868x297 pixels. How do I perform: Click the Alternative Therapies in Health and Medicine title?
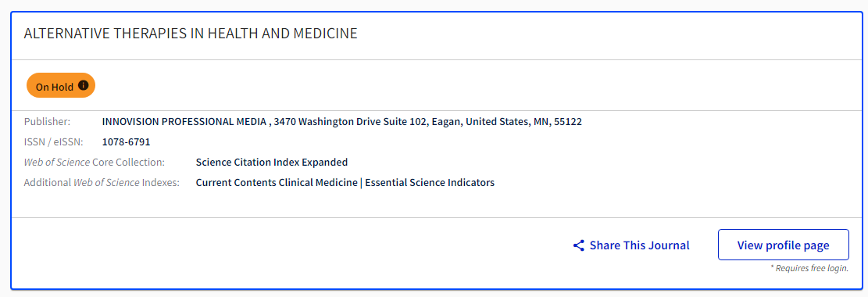191,34
